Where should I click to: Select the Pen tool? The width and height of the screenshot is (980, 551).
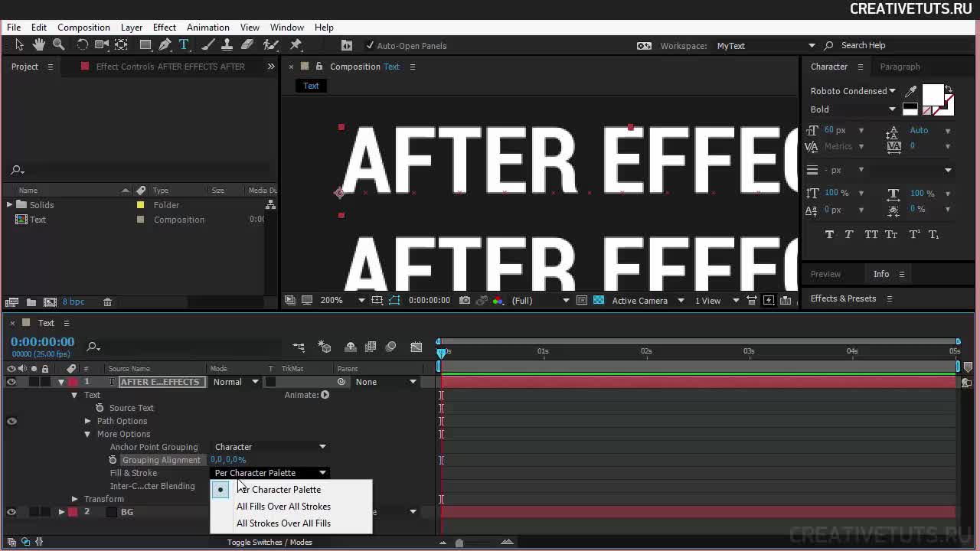(165, 45)
